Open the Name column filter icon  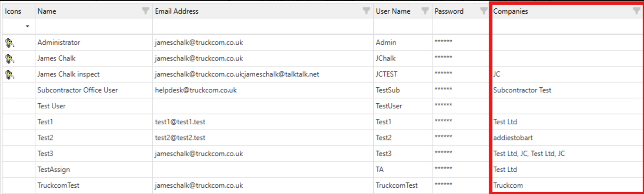(146, 11)
